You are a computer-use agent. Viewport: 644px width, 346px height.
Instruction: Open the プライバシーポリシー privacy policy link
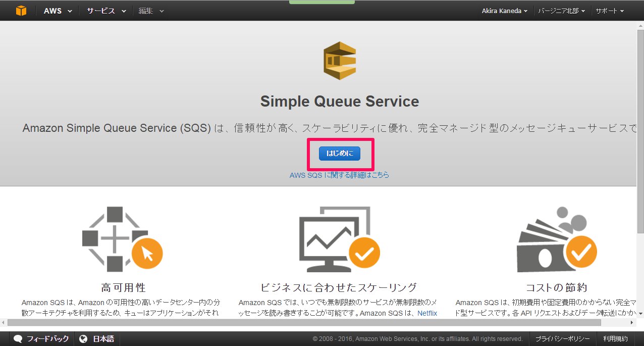click(x=563, y=339)
